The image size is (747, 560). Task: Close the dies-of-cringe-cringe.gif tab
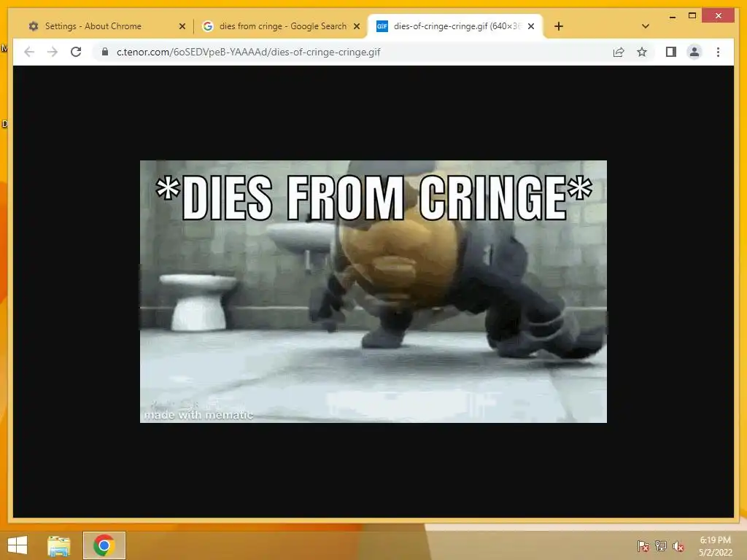tap(531, 26)
